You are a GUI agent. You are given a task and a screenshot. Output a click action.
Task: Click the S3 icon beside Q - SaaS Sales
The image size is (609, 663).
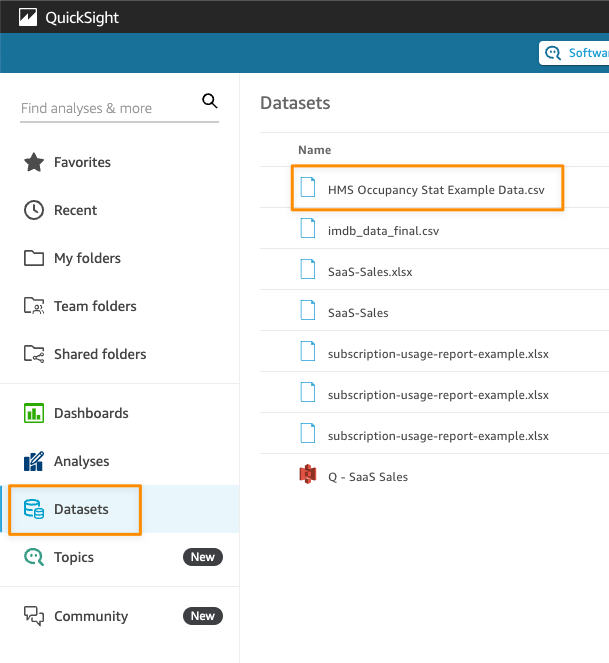click(308, 474)
